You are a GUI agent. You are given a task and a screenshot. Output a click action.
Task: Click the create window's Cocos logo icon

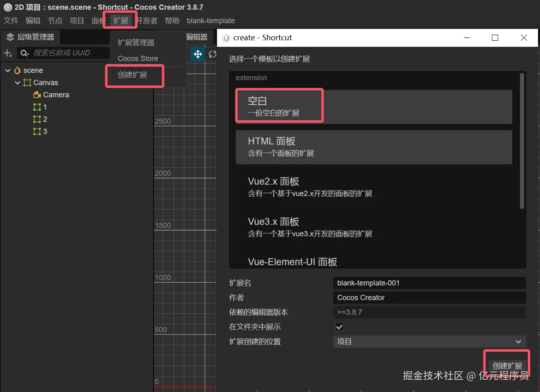(x=226, y=38)
